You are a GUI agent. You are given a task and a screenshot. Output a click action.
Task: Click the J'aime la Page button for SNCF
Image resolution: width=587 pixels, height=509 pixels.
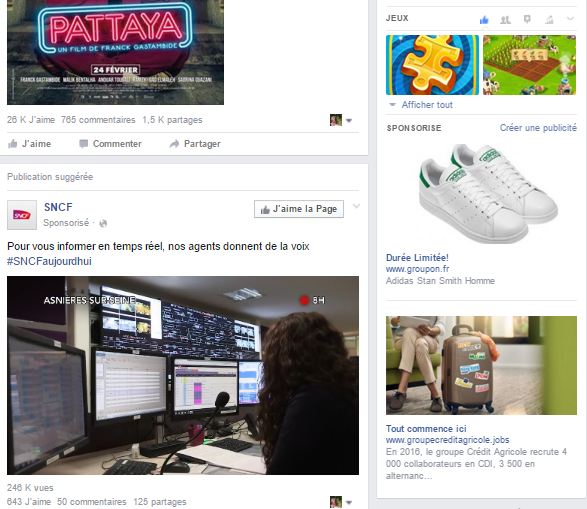[299, 209]
